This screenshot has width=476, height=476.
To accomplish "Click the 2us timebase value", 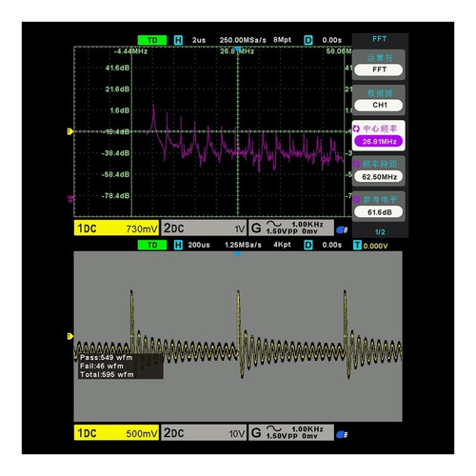I will [x=199, y=40].
